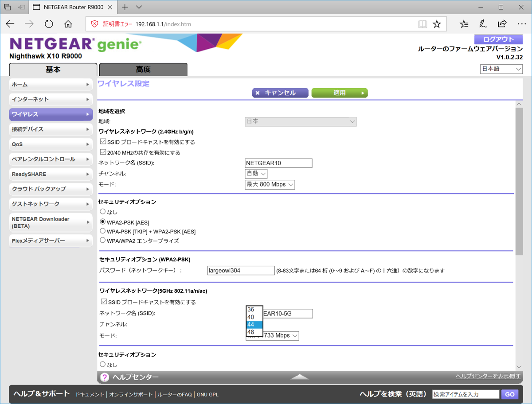This screenshot has height=404, width=532.
Task: Click the browser refresh icon
Action: pos(49,24)
